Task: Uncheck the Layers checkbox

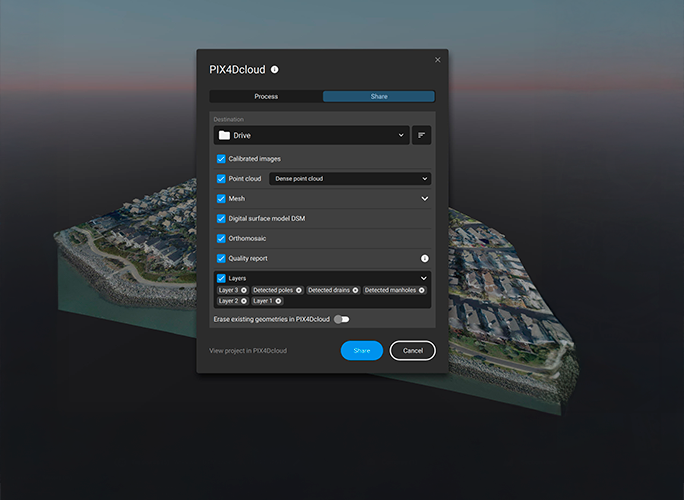Action: point(221,278)
